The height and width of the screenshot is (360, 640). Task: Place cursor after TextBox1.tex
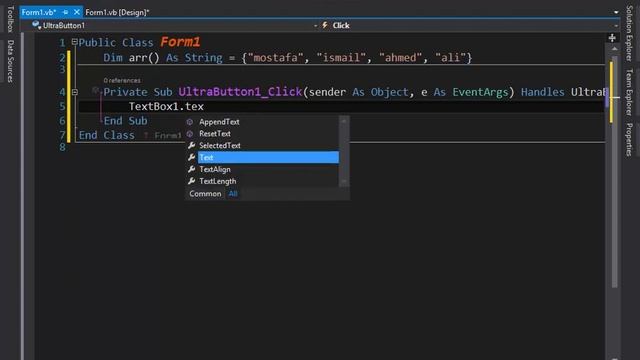pos(204,107)
